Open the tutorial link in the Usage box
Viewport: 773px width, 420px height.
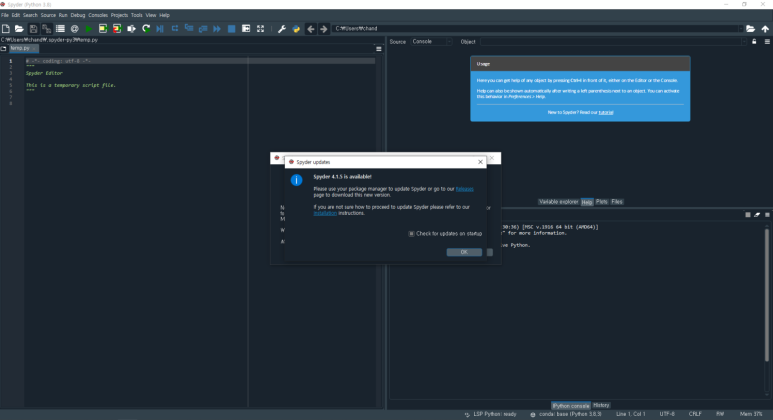(x=606, y=112)
